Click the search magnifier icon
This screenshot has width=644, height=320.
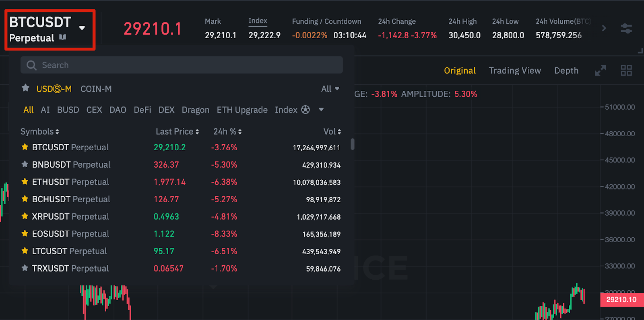point(31,65)
